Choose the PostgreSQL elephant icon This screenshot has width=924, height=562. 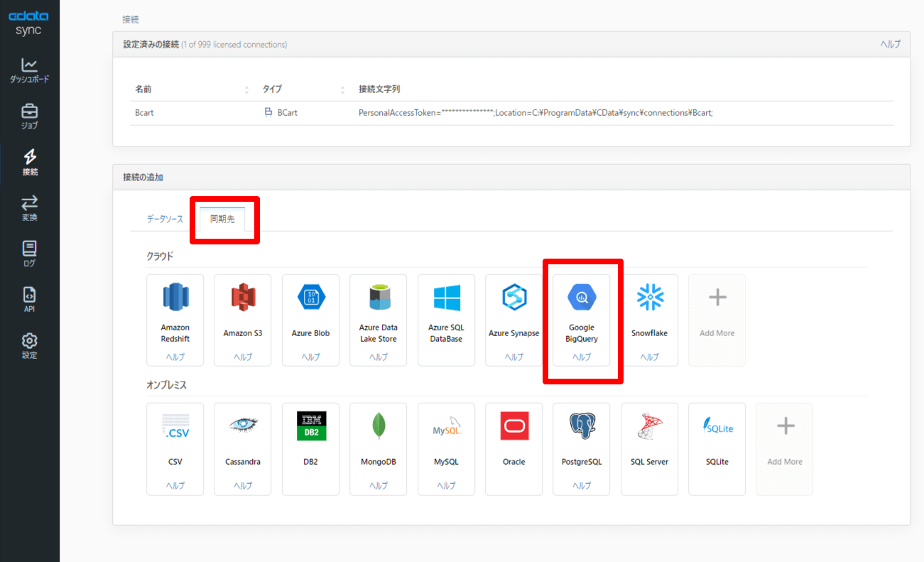(582, 426)
